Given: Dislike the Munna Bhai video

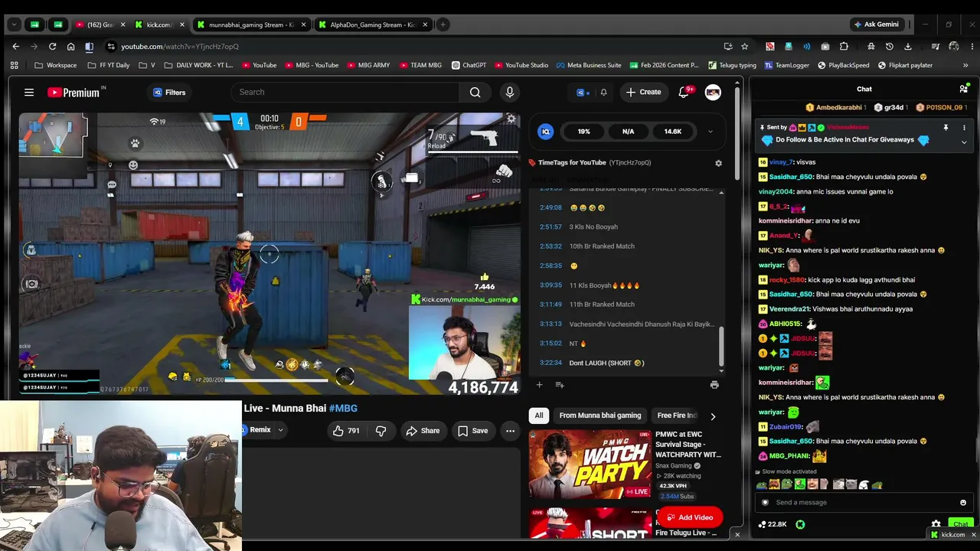Looking at the screenshot, I should pyautogui.click(x=381, y=431).
